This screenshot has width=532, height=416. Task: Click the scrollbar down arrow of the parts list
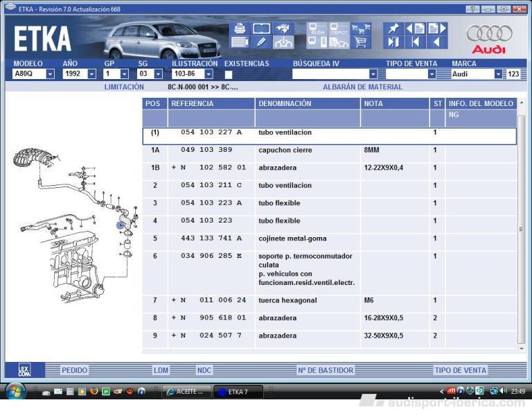[521, 349]
